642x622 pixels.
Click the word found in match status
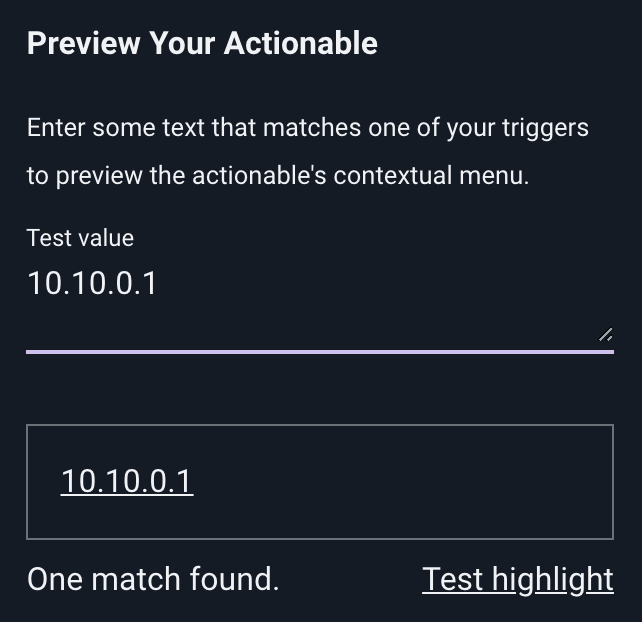(x=234, y=579)
